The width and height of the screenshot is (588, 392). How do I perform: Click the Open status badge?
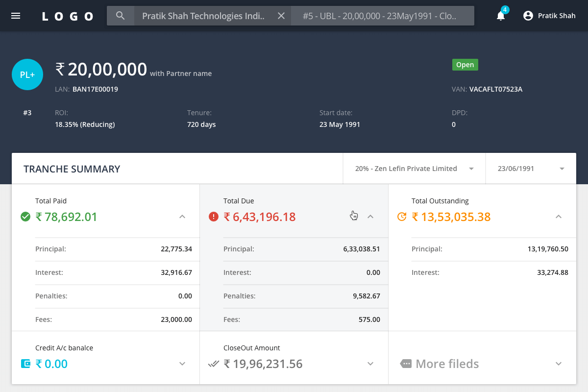[x=465, y=64]
